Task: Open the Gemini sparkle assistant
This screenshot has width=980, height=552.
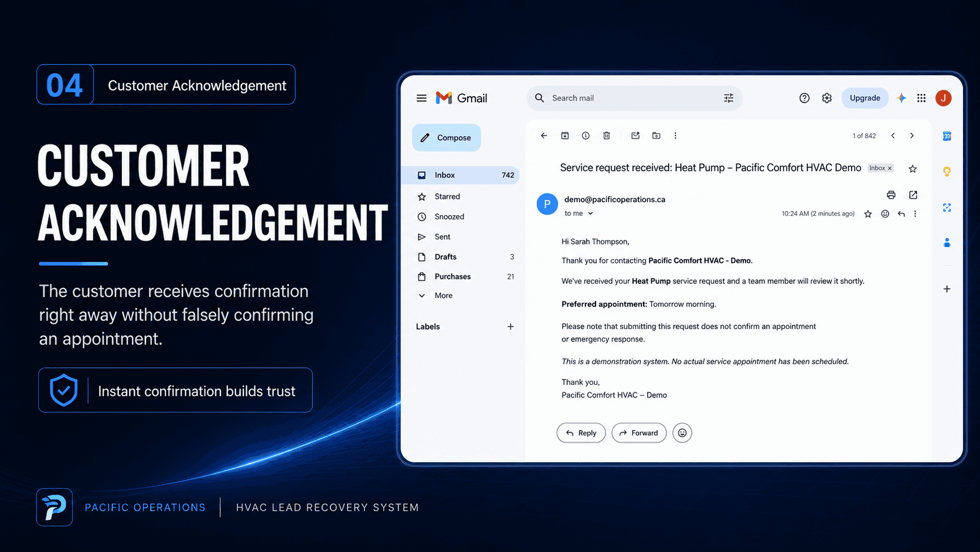Action: click(x=901, y=98)
